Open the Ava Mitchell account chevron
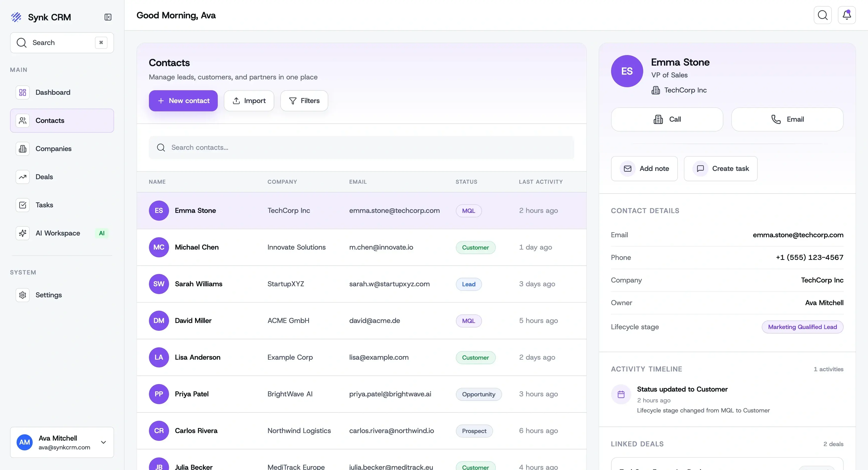 click(104, 442)
